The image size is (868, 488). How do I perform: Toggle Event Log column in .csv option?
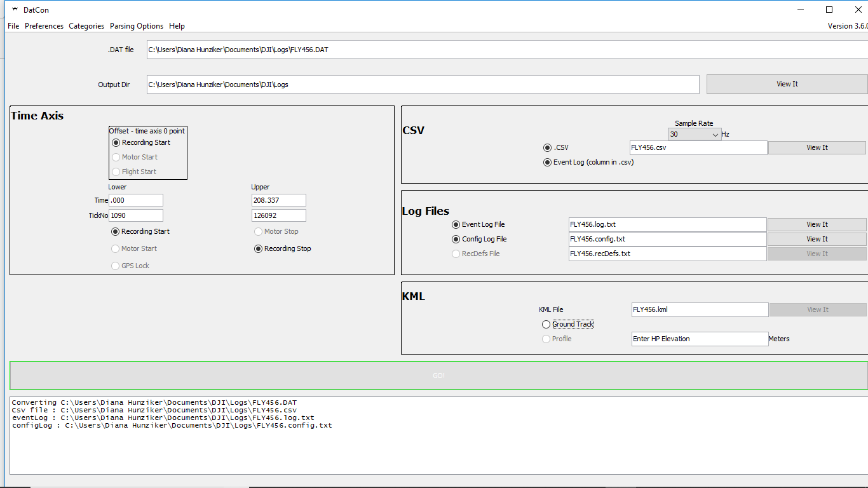[548, 162]
